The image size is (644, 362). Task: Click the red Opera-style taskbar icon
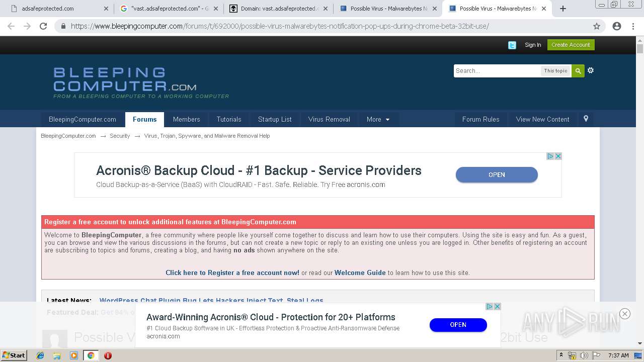[108, 355]
